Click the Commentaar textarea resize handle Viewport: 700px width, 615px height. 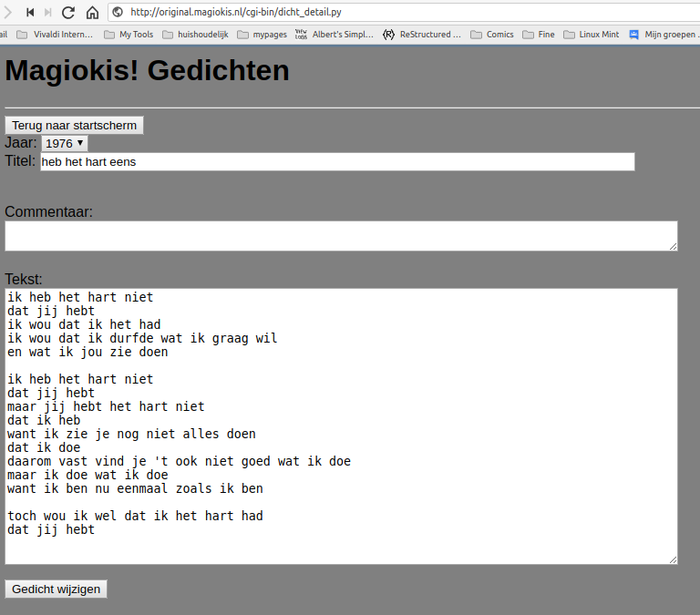tap(674, 246)
